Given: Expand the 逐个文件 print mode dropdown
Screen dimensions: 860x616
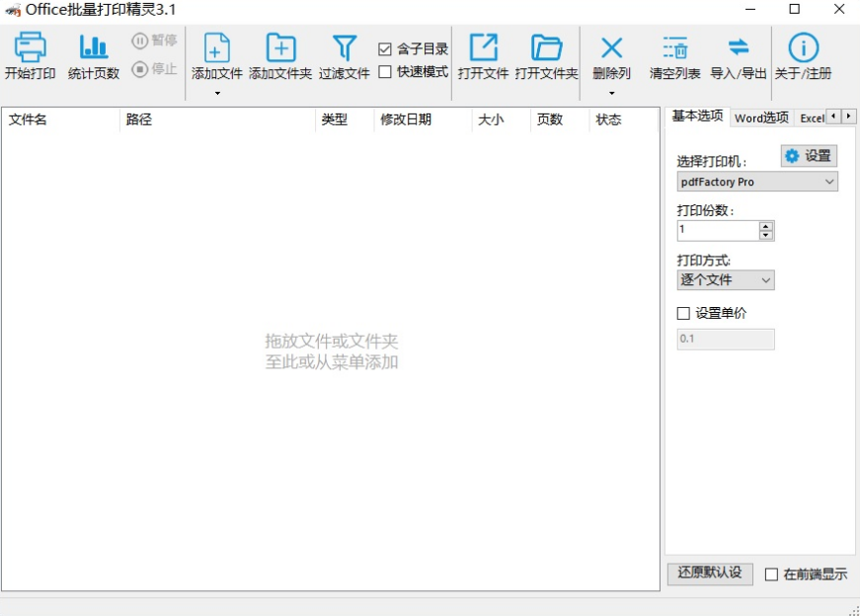Looking at the screenshot, I should (x=726, y=280).
